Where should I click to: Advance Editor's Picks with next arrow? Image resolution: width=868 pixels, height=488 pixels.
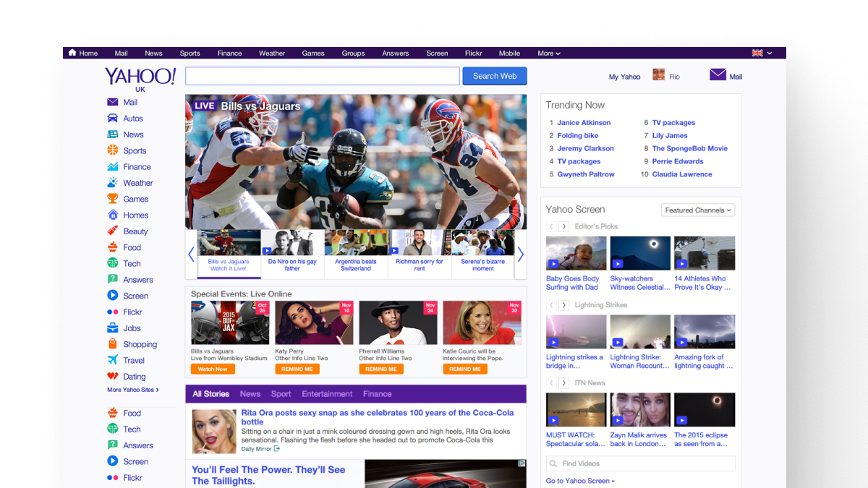click(x=564, y=226)
